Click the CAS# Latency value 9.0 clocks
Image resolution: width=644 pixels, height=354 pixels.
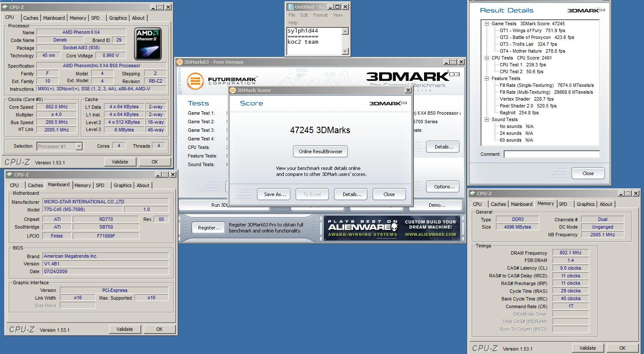pos(570,268)
